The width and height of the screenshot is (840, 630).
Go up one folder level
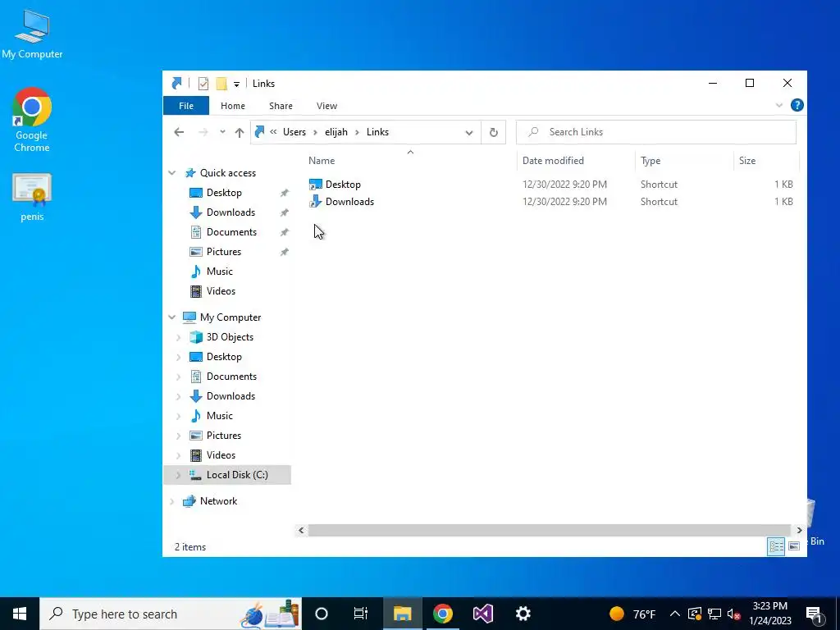pos(240,132)
